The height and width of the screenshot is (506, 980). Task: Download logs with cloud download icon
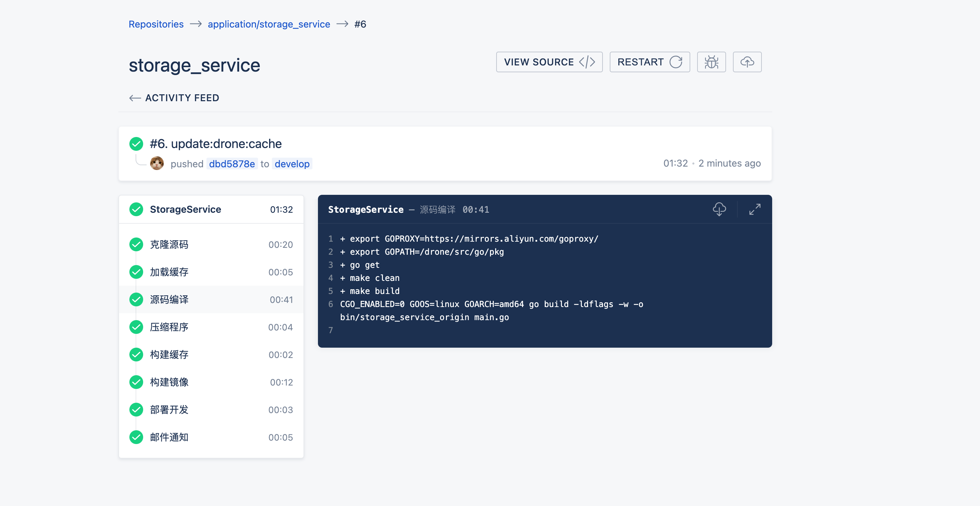click(719, 209)
